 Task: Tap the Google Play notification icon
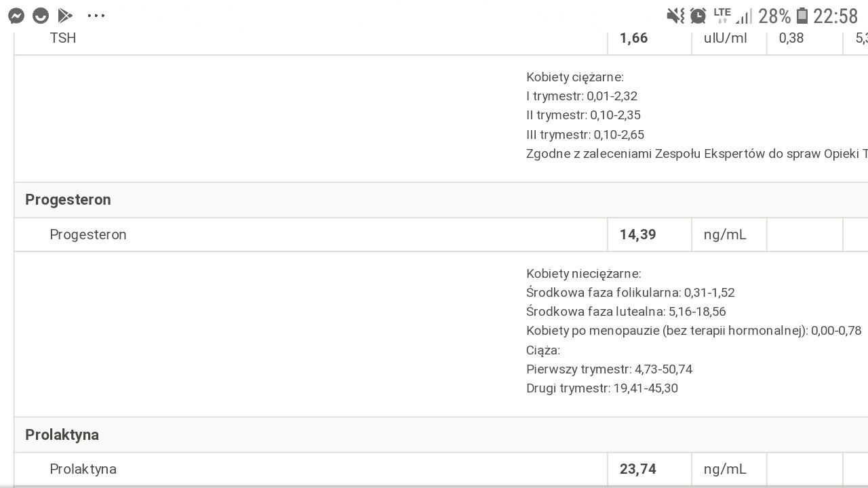click(65, 16)
